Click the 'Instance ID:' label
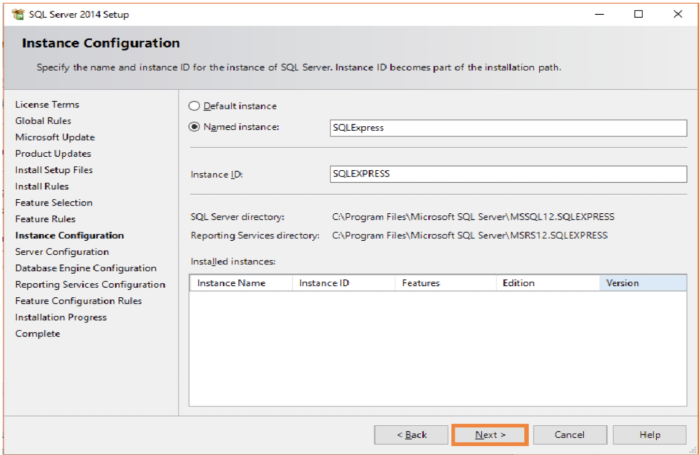This screenshot has width=700, height=455. click(x=217, y=174)
